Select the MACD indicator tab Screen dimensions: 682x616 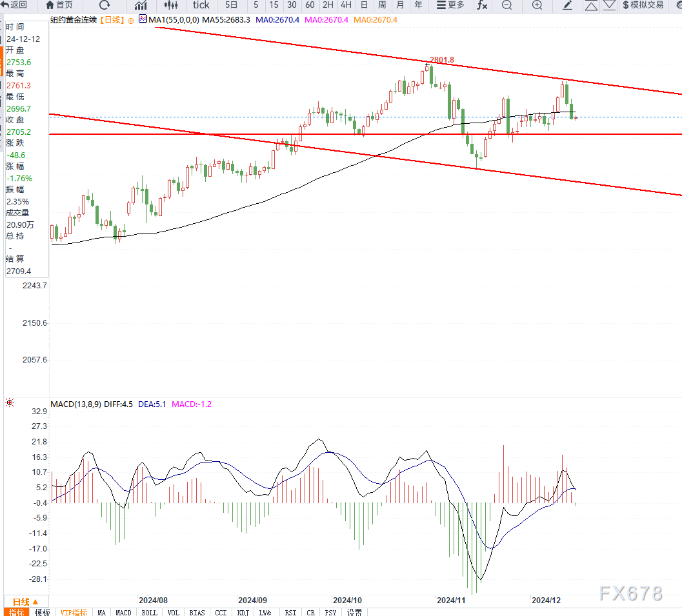(123, 612)
